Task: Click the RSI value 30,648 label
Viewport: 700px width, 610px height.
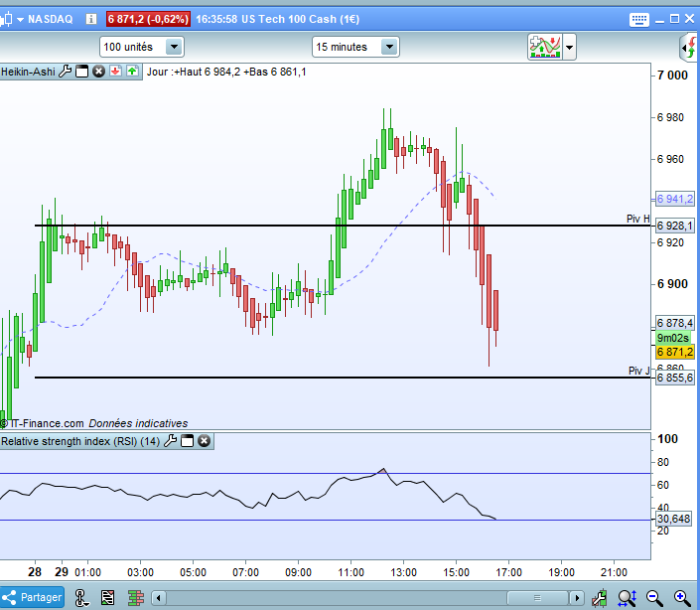Action: tap(673, 519)
